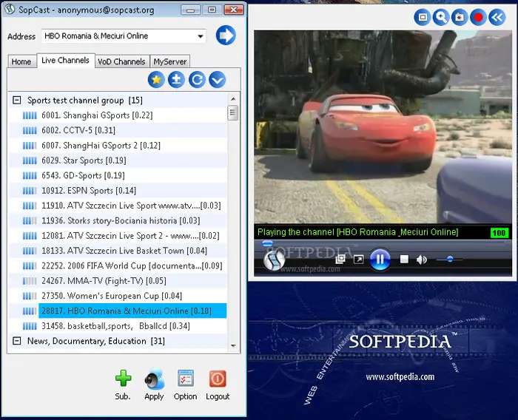
Task: Select channel 11910. ATV Szczecin Live Sport
Action: coord(131,206)
